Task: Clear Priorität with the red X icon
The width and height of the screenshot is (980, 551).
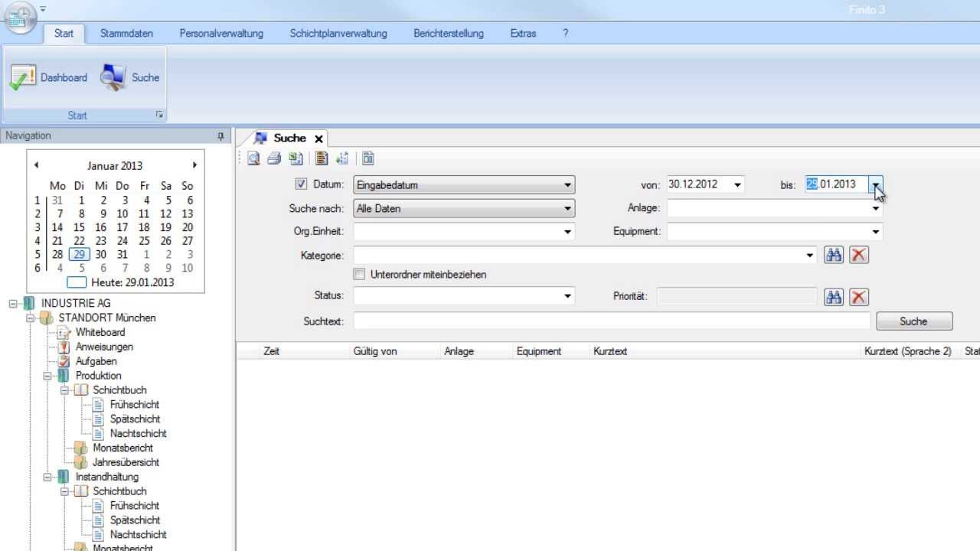Action: coord(859,297)
